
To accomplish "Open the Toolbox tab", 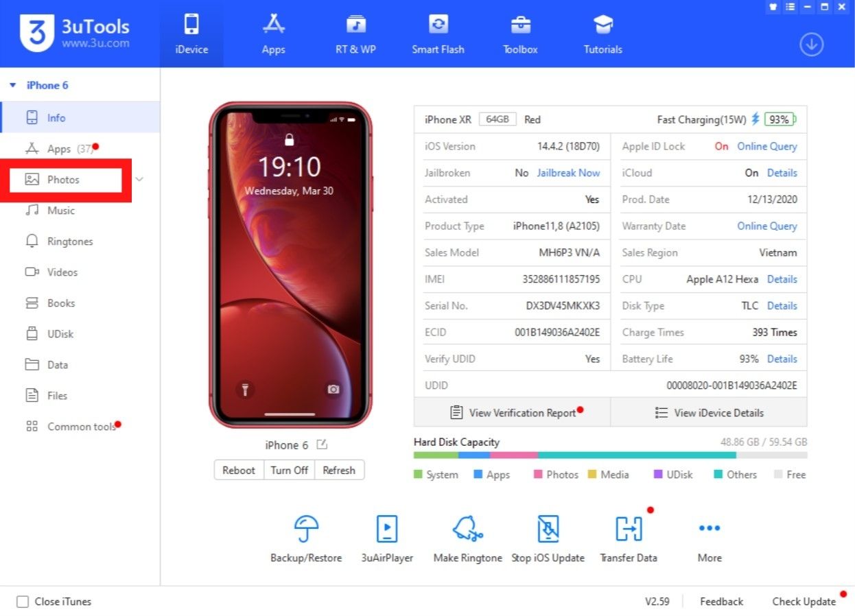I will click(x=520, y=34).
